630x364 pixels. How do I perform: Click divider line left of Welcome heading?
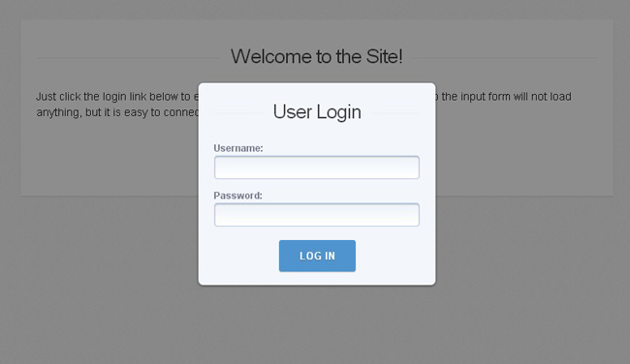pos(128,58)
